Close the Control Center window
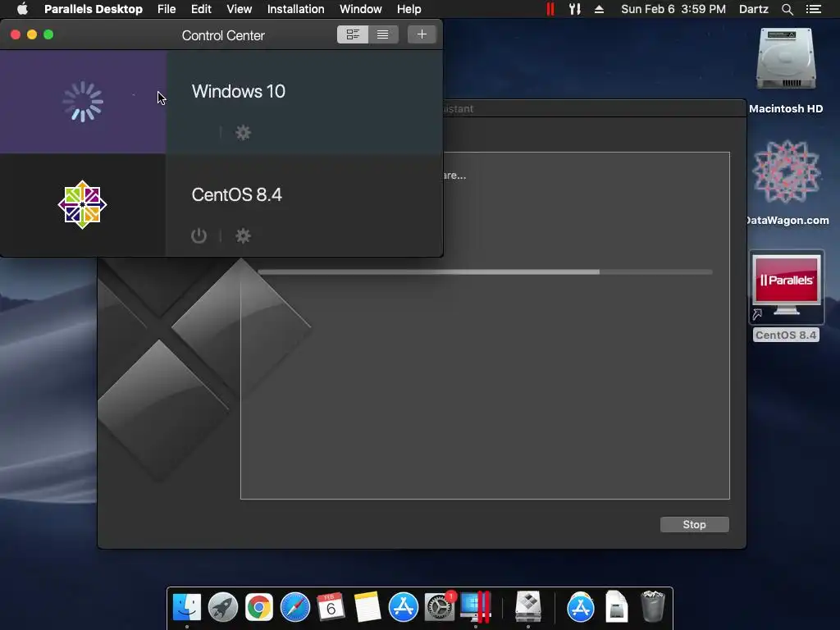 pos(16,34)
